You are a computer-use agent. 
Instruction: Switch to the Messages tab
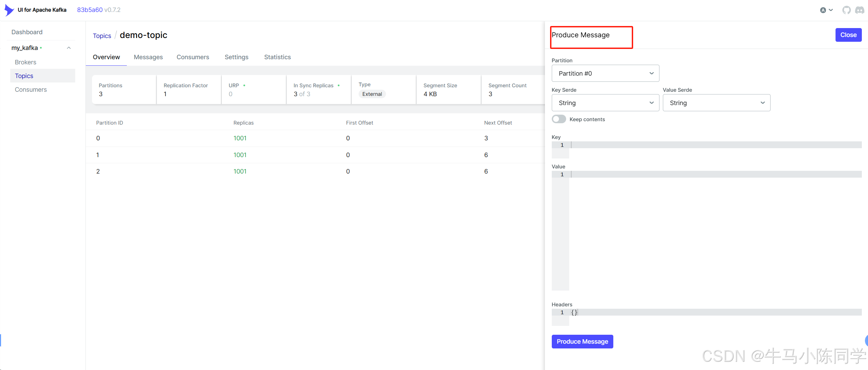tap(148, 57)
